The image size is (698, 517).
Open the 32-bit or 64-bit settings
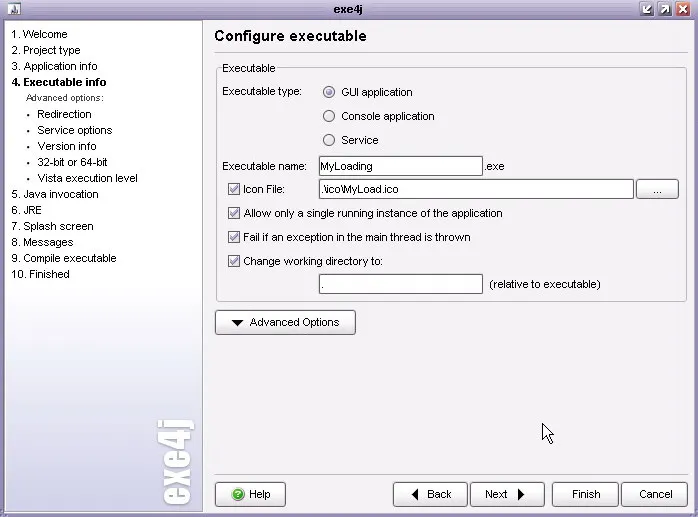pos(72,162)
